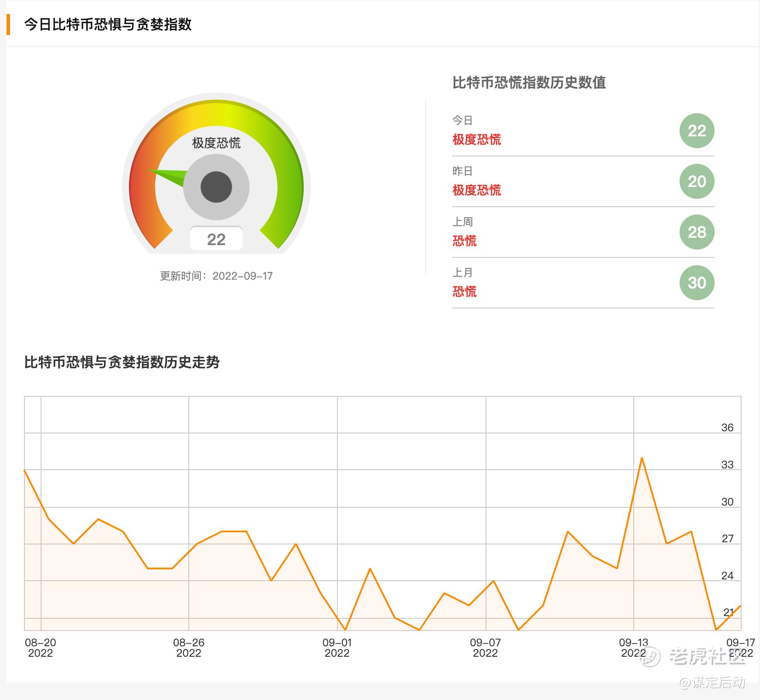
Task: Click the gauge's dark center hub
Action: point(216,187)
